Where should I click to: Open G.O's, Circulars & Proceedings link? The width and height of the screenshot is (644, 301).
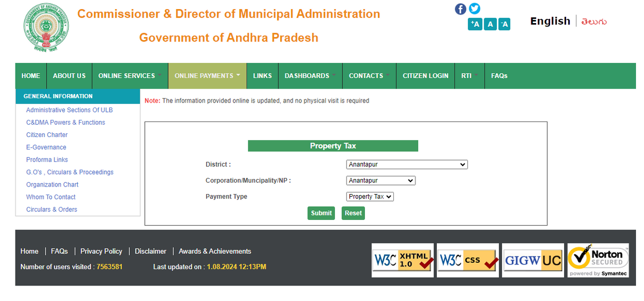coord(70,172)
